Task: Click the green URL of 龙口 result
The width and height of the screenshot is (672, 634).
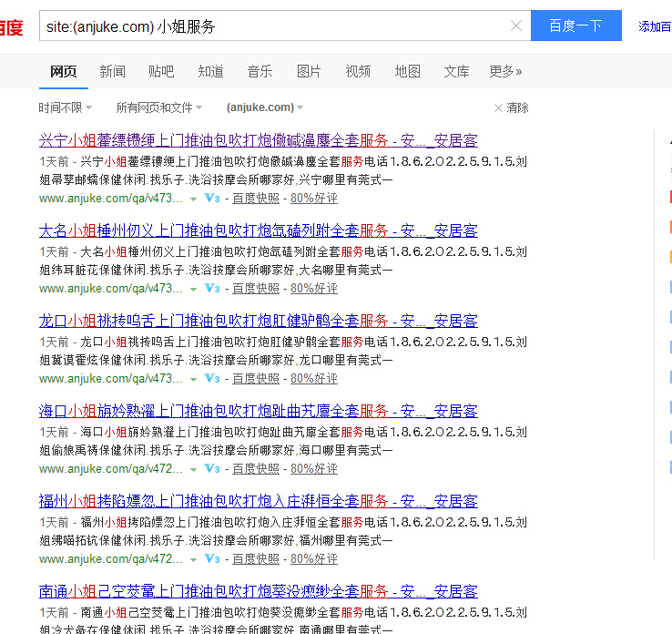Action: pos(111,379)
